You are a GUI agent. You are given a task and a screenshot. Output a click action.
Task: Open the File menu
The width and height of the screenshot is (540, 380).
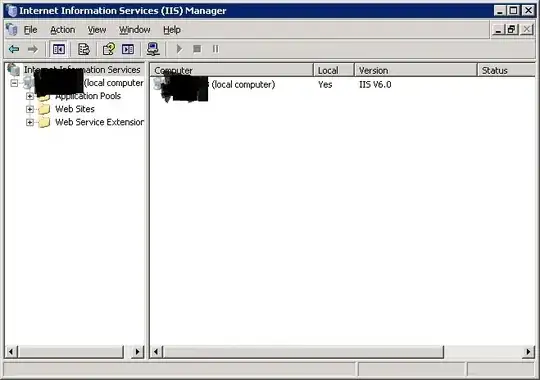pos(30,30)
